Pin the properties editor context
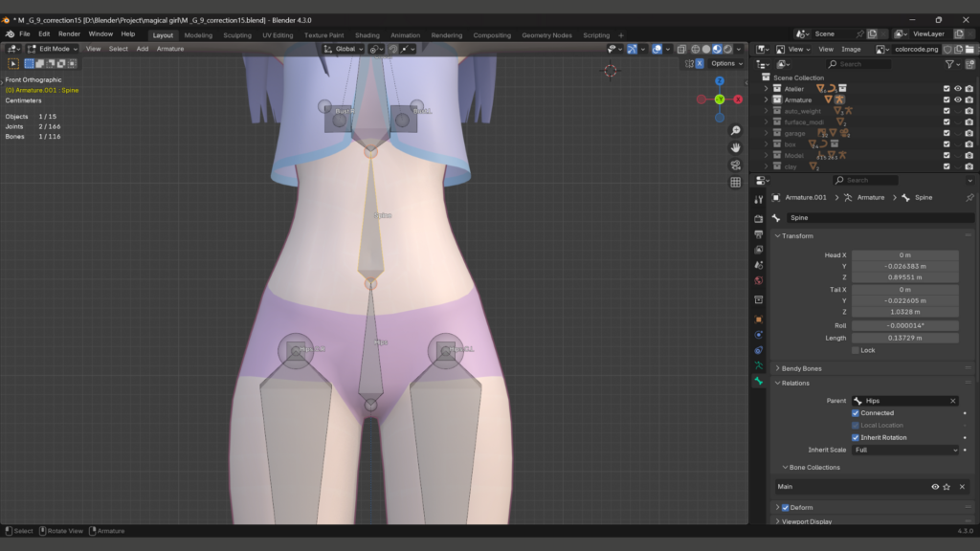The width and height of the screenshot is (980, 551). click(x=969, y=197)
